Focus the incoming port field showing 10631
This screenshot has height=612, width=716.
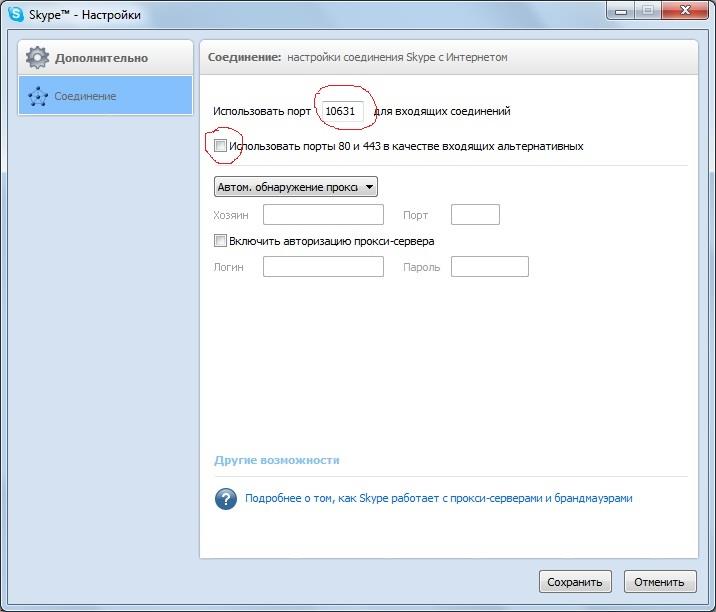340,111
